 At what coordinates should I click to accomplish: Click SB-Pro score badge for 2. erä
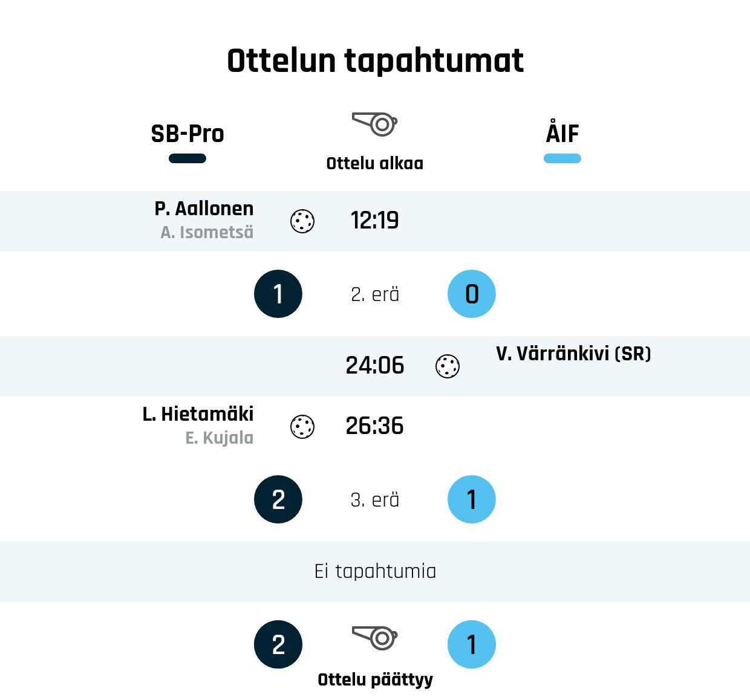pyautogui.click(x=278, y=294)
